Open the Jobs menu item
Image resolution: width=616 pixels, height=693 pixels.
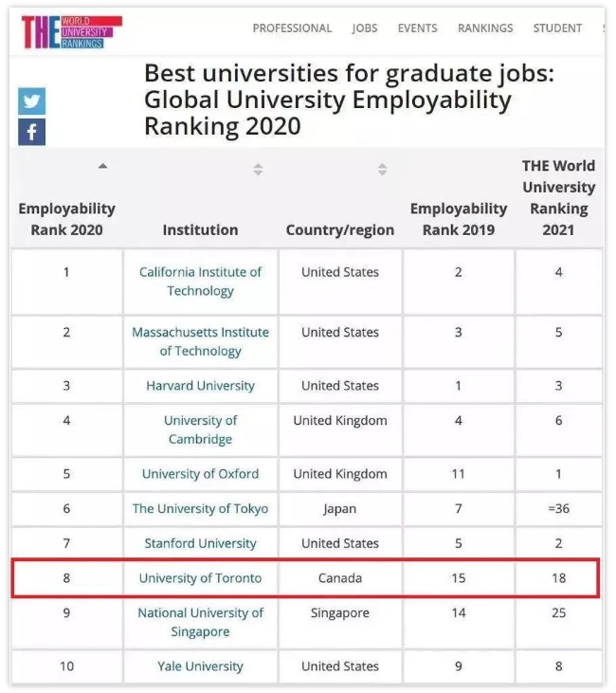pyautogui.click(x=365, y=28)
